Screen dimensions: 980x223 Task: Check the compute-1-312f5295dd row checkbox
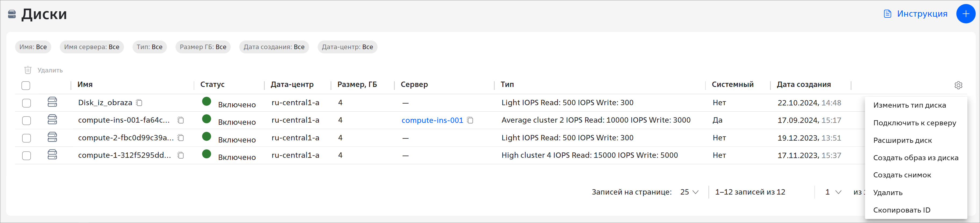tap(27, 156)
